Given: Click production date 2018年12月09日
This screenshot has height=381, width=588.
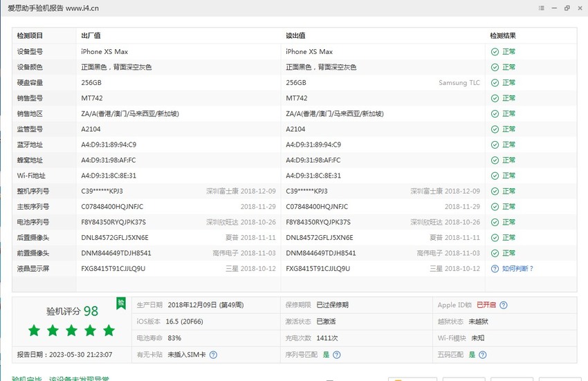Looking at the screenshot, I should click(x=205, y=305).
